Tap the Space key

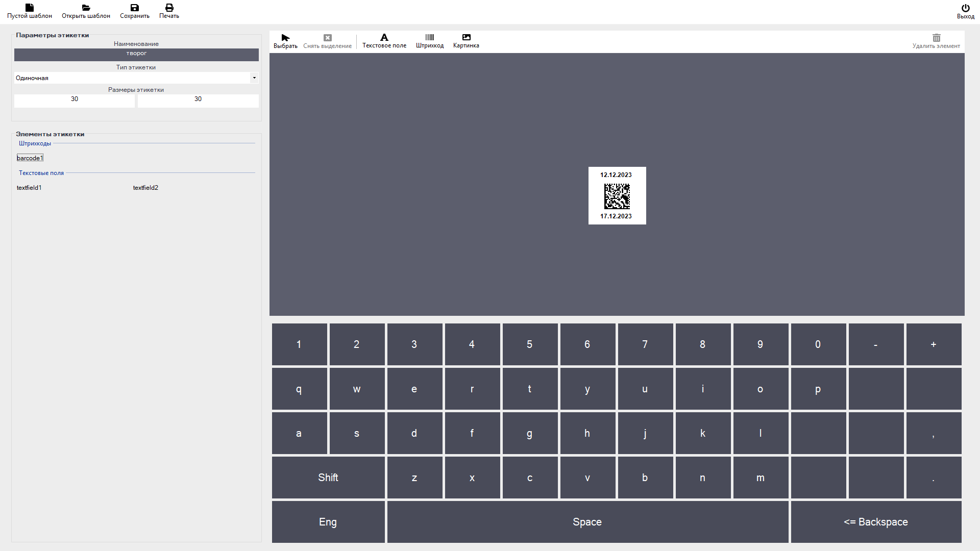pyautogui.click(x=588, y=522)
